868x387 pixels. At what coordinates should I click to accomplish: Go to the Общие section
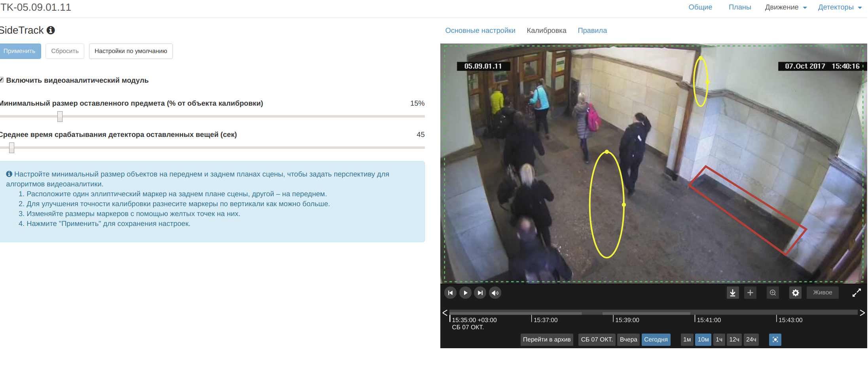click(x=700, y=7)
